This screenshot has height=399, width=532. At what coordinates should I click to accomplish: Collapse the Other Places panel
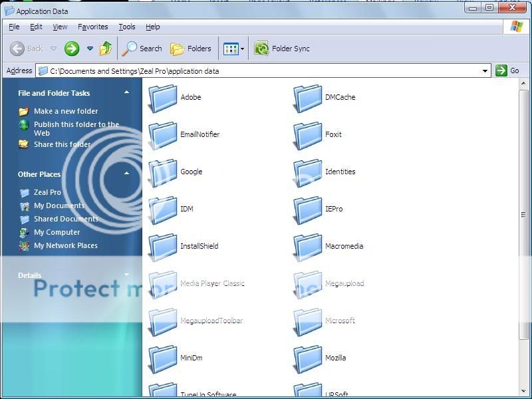tap(126, 174)
